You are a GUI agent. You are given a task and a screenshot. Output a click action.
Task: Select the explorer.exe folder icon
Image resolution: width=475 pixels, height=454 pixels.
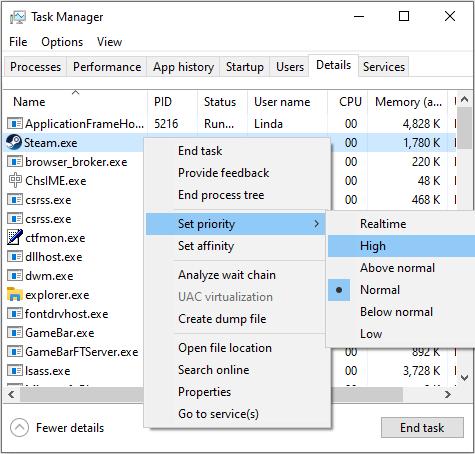[15, 295]
